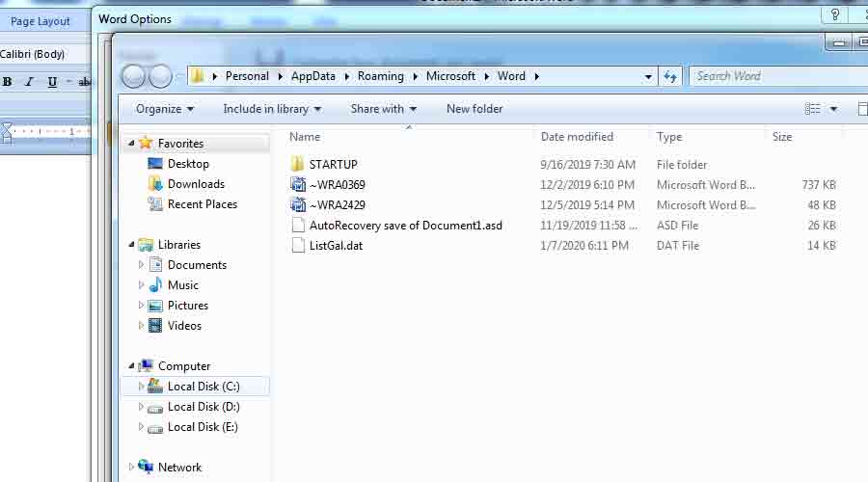Viewport: 868px width, 482px height.
Task: Click the Music library icon
Action: coord(156,285)
